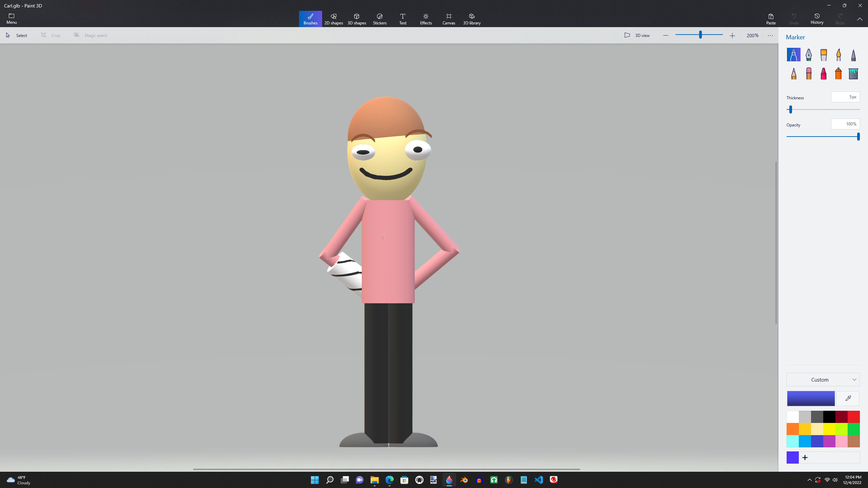Select the Watercolor brush

839,55
